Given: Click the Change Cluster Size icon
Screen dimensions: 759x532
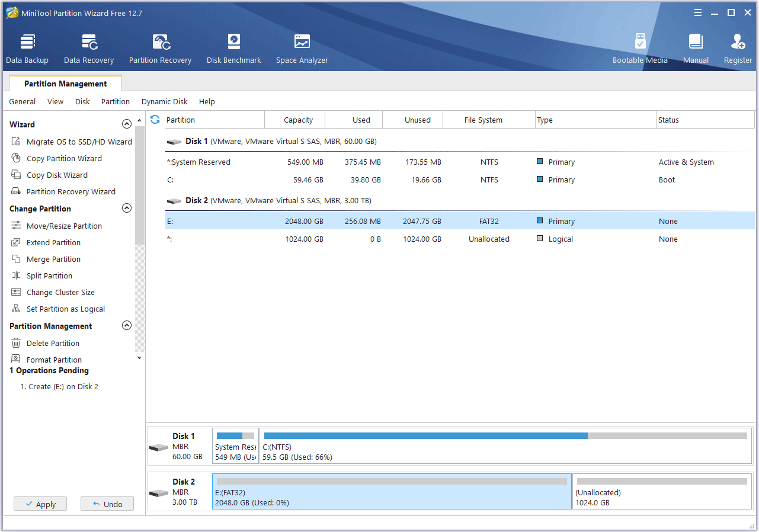Looking at the screenshot, I should click(16, 292).
